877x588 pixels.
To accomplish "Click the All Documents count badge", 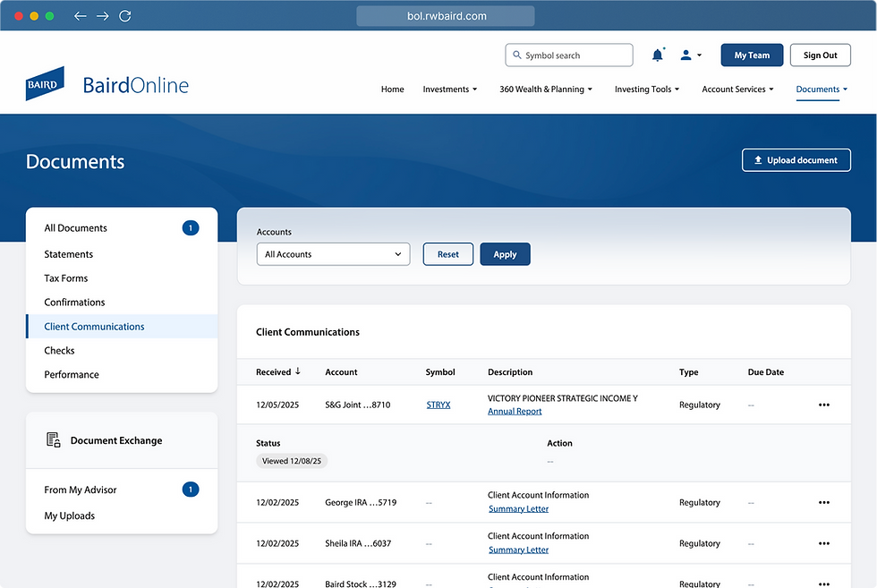I will [190, 227].
